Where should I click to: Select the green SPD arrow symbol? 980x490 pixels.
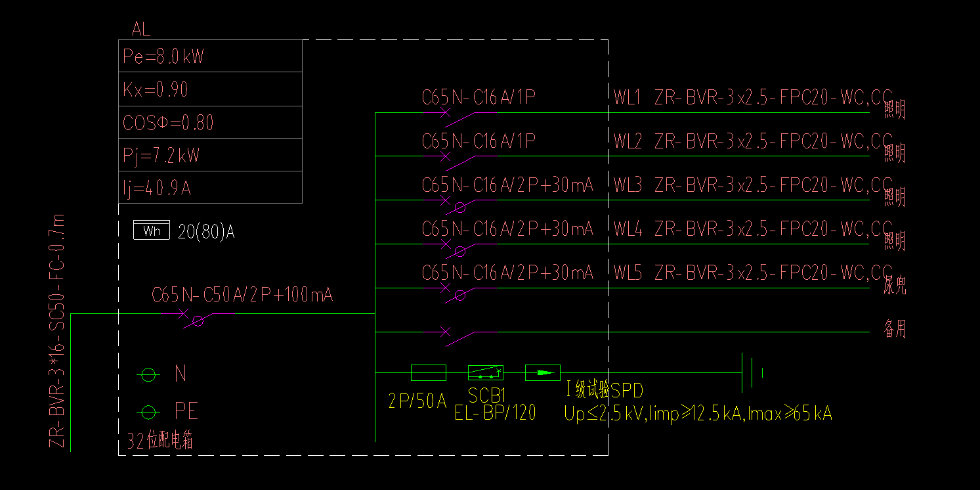click(x=542, y=372)
